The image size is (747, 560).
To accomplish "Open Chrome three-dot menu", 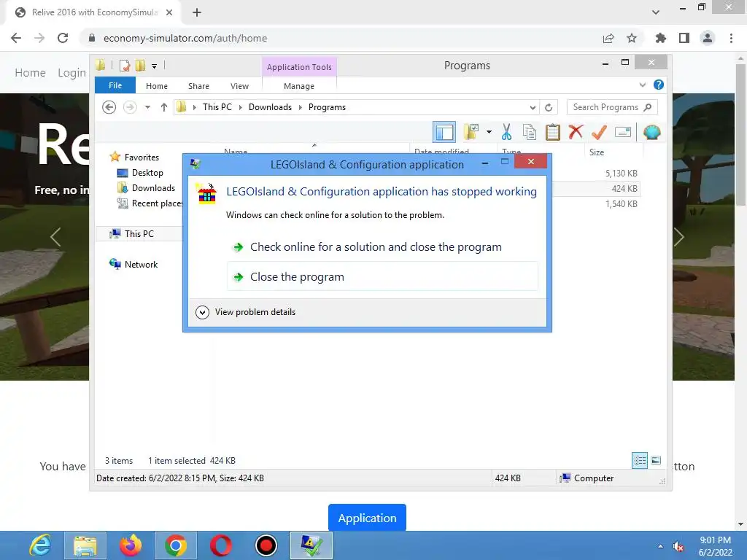I will pyautogui.click(x=731, y=38).
